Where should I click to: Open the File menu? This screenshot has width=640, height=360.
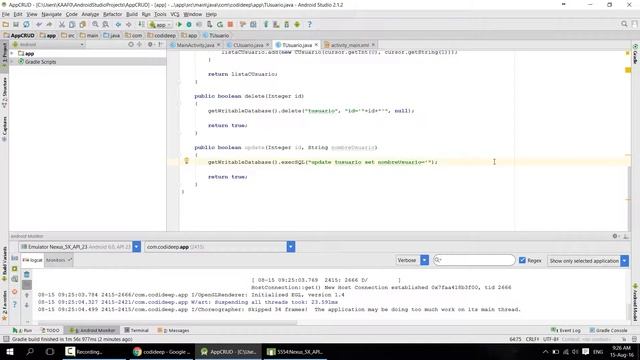coord(6,14)
